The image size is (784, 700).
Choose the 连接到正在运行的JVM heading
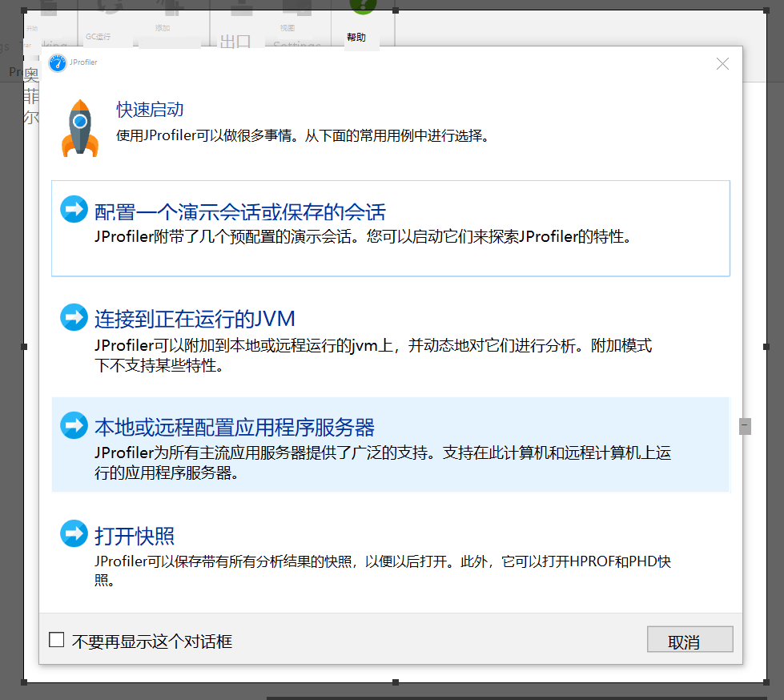pos(195,319)
